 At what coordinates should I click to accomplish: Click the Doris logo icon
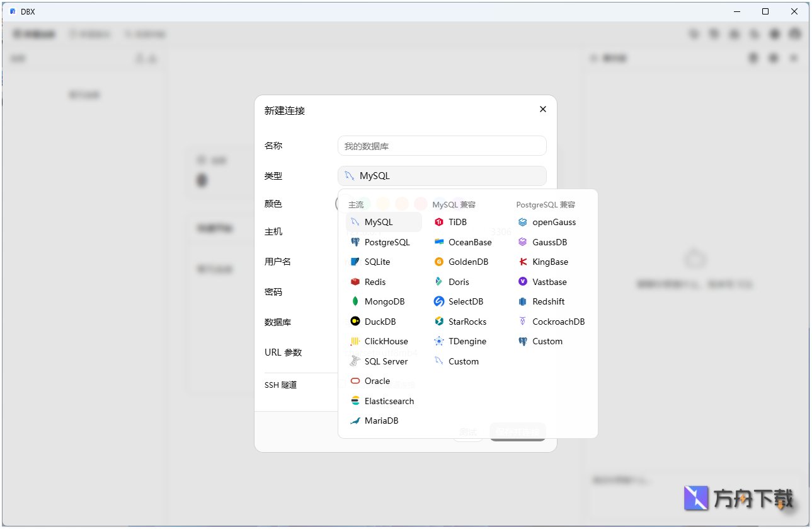tap(439, 282)
